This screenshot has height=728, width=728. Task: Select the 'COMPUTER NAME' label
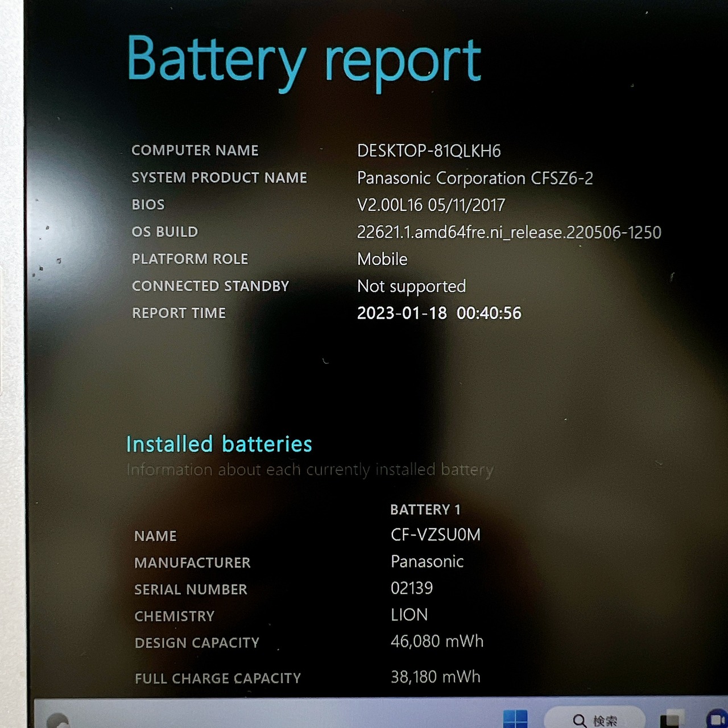point(195,150)
